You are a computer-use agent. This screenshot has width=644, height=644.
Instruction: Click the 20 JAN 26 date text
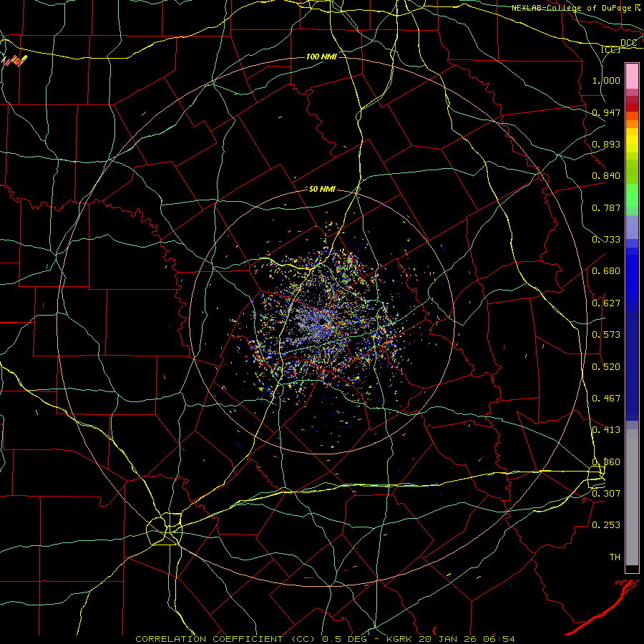point(449,639)
